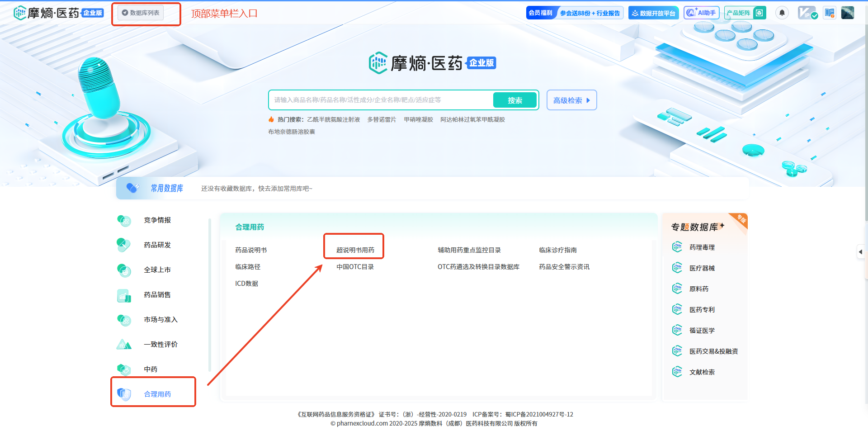
Task: Click the category list scrollbar
Action: pyautogui.click(x=210, y=295)
